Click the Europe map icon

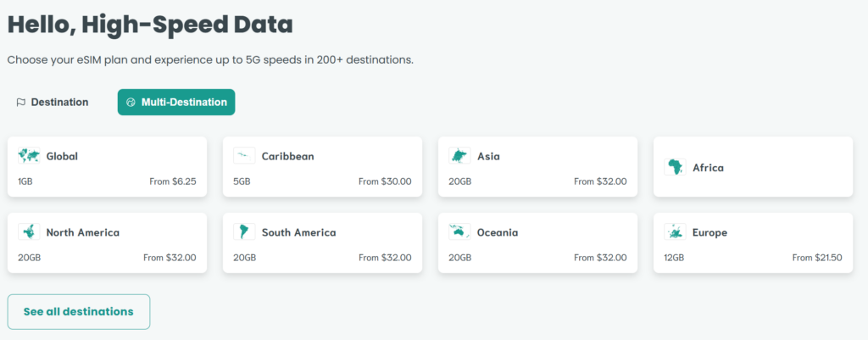pos(675,232)
